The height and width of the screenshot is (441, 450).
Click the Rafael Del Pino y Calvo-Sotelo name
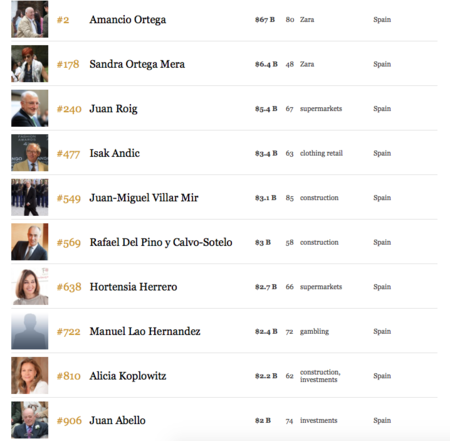pos(161,242)
